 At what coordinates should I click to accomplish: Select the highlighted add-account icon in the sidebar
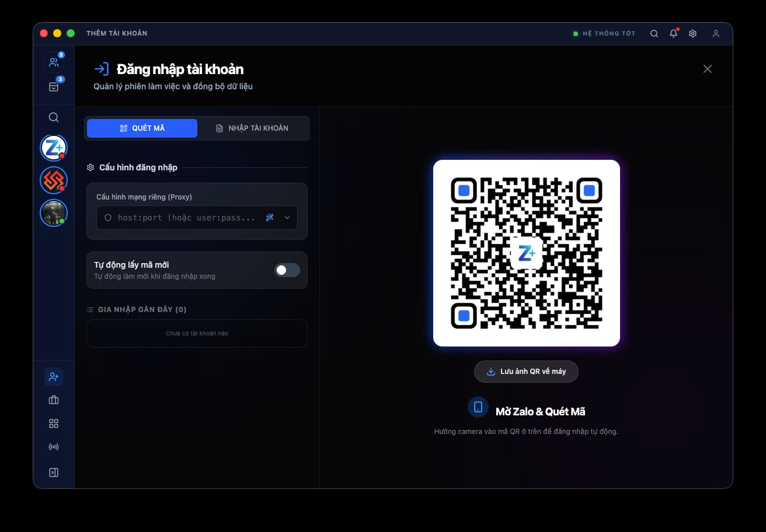click(53, 376)
